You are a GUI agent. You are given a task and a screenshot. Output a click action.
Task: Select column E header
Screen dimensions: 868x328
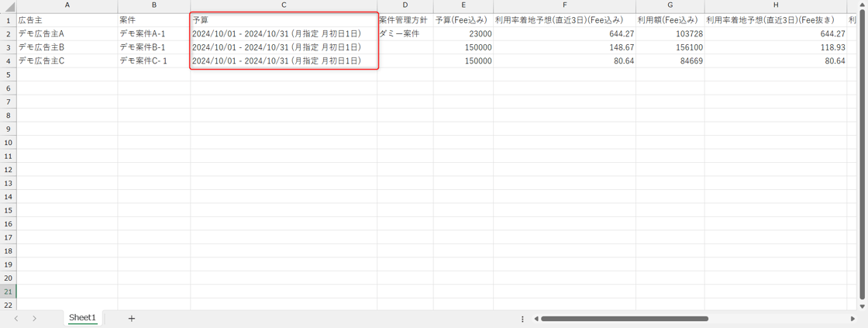tap(463, 5)
